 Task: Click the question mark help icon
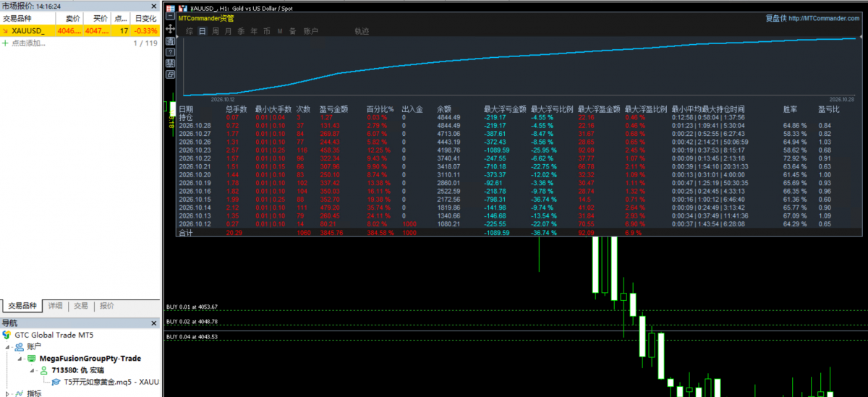(171, 52)
